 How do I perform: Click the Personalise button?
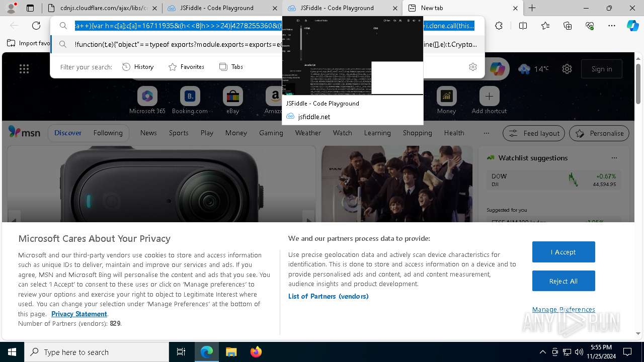tap(599, 133)
